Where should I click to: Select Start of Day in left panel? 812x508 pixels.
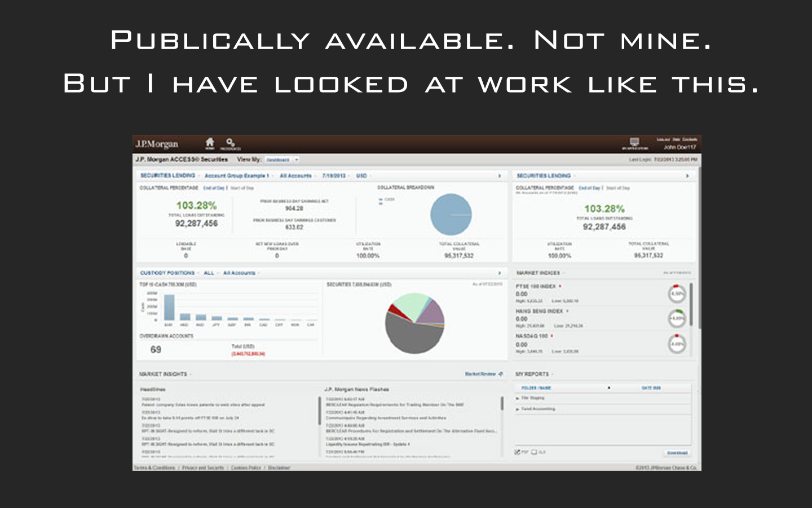pyautogui.click(x=242, y=188)
